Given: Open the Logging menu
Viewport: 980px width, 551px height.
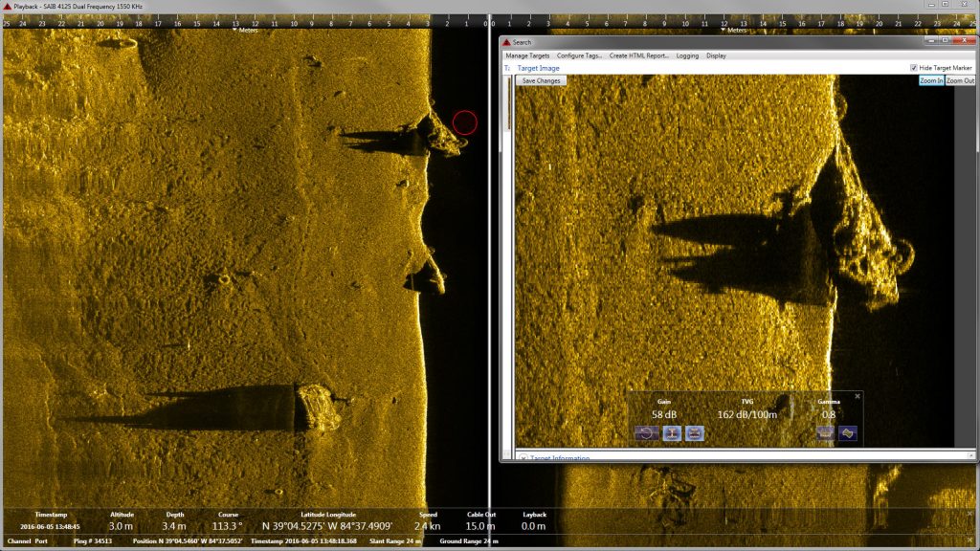Looking at the screenshot, I should 687,55.
